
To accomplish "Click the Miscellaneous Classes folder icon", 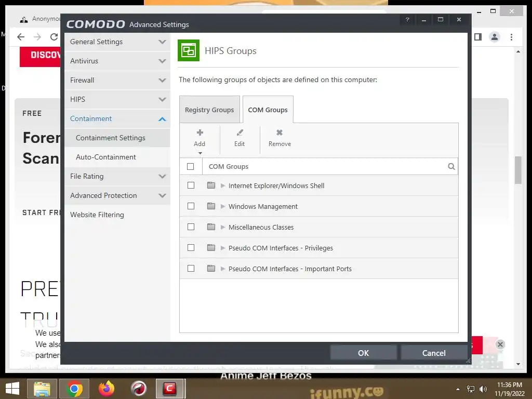I will (x=211, y=227).
